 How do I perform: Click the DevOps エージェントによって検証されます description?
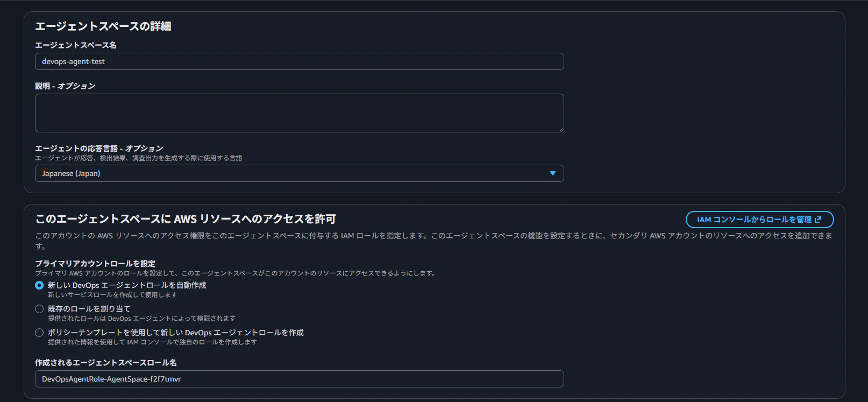[x=141, y=319]
